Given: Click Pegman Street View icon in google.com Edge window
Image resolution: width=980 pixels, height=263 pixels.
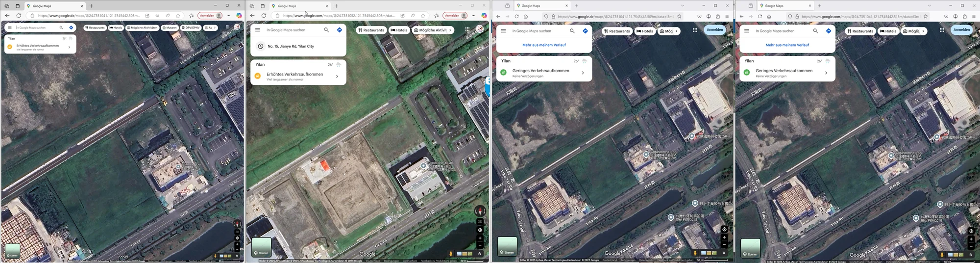Looking at the screenshot, I should point(451,254).
